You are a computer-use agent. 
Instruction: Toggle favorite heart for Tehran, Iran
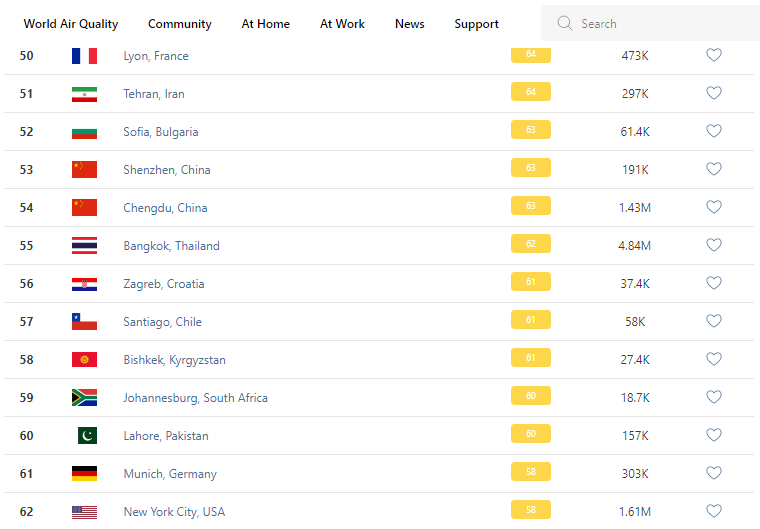[714, 93]
